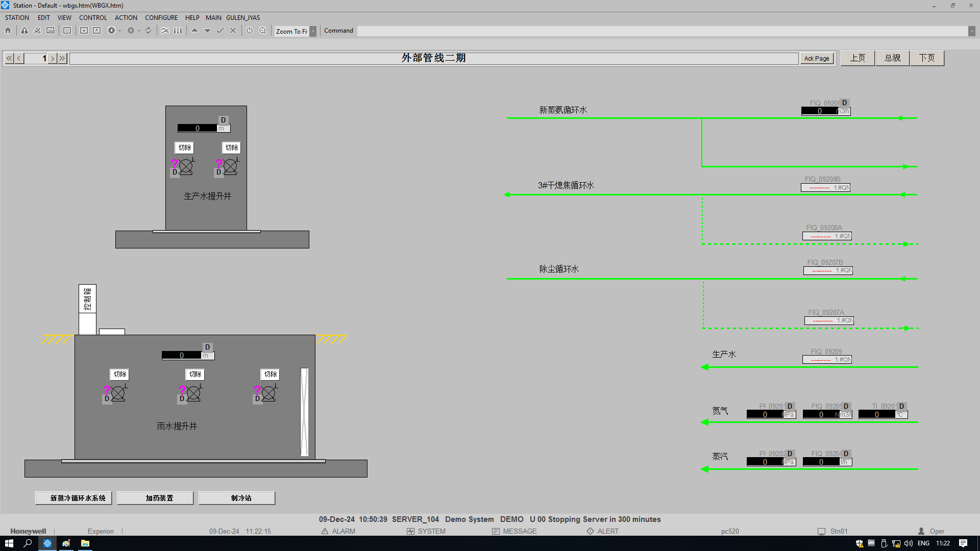Viewport: 980px width, 551px height.
Task: Click the call-up display rectangle icon
Action: tap(67, 31)
